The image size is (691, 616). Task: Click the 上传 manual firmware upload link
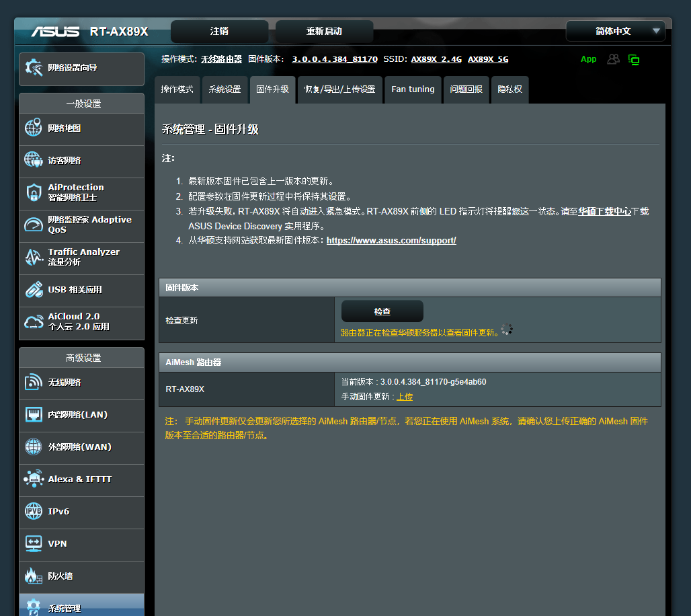tap(405, 397)
